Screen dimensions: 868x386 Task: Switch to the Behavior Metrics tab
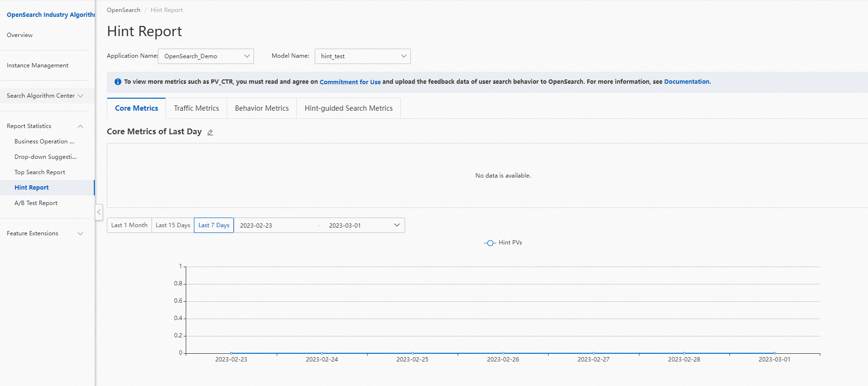262,108
